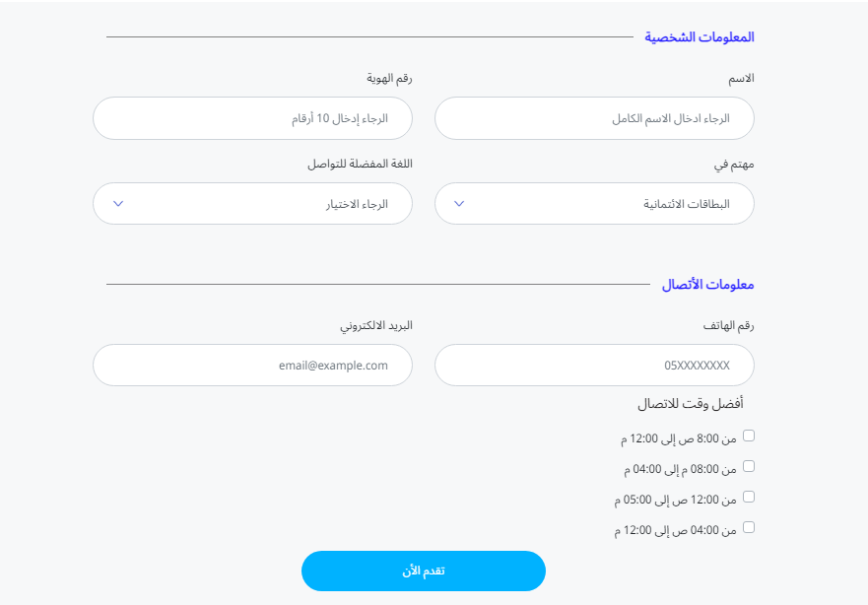
Task: Click the chevron arrow in الرجاء الاختيار language dropdown
Action: pyautogui.click(x=118, y=204)
